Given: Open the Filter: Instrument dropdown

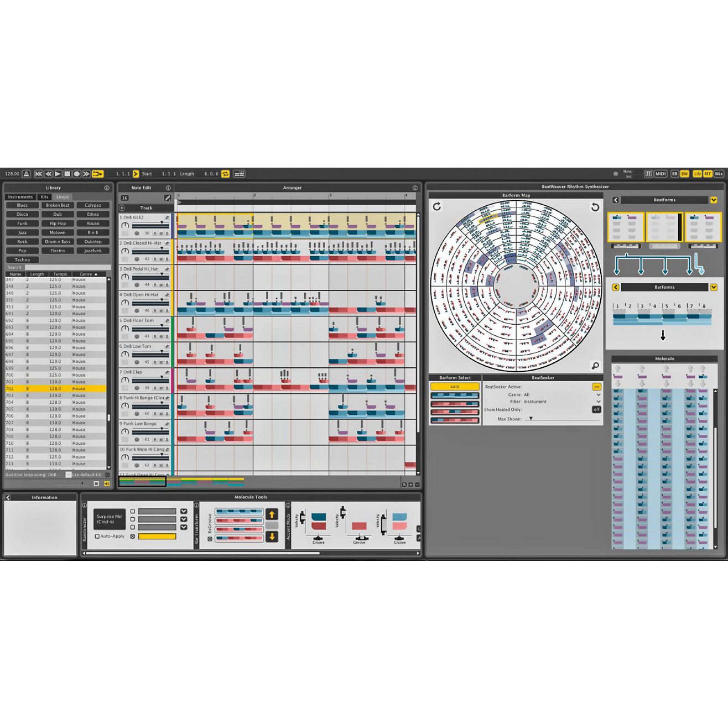Looking at the screenshot, I should click(599, 402).
